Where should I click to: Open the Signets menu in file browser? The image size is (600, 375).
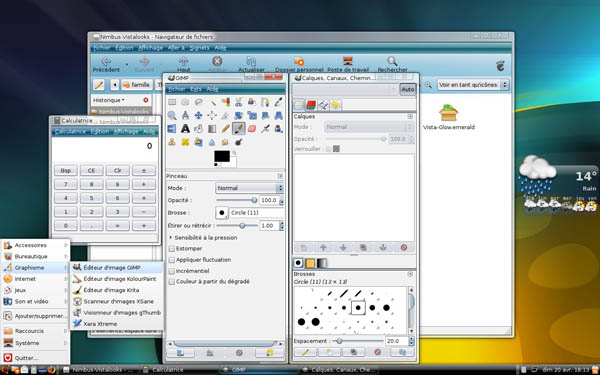[199, 48]
